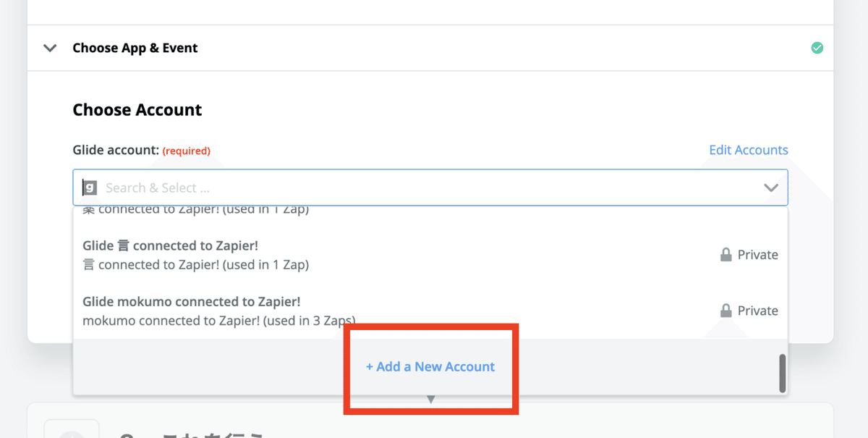The width and height of the screenshot is (868, 438).
Task: Click the small triangle below Add a New Account
Action: [x=431, y=399]
